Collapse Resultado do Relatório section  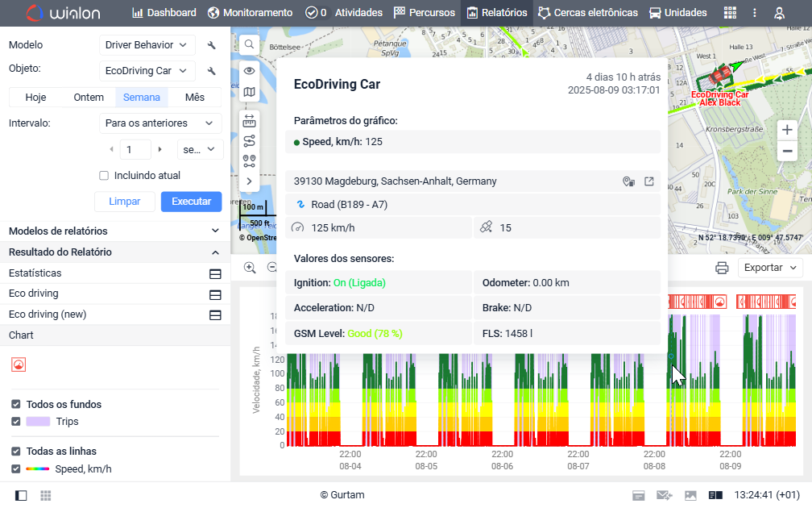click(115, 252)
